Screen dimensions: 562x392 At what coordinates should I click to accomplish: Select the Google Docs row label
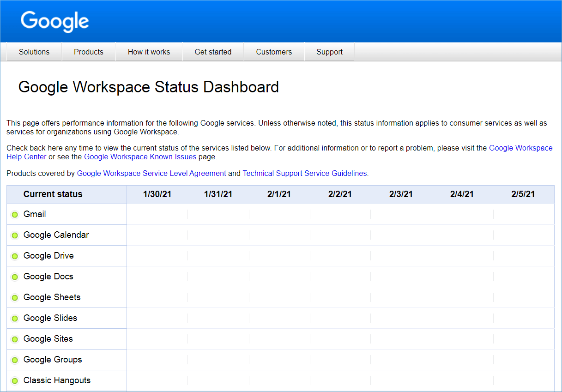click(48, 277)
